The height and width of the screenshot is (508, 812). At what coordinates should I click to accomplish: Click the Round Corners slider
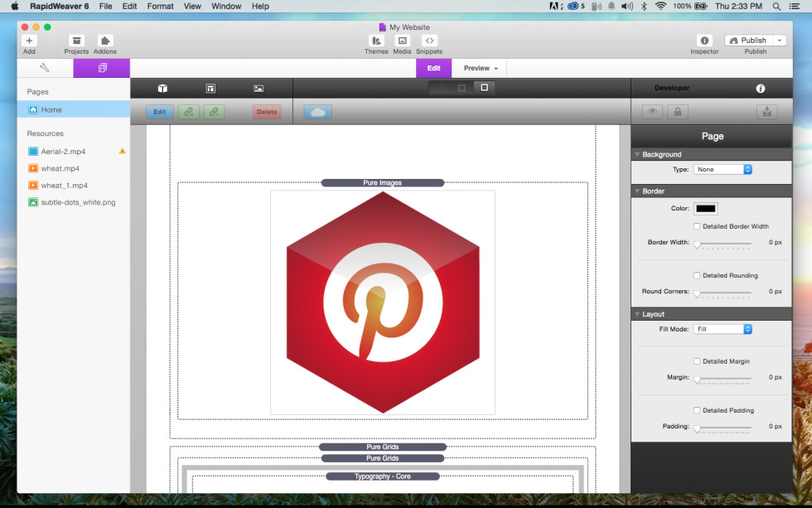pyautogui.click(x=723, y=293)
